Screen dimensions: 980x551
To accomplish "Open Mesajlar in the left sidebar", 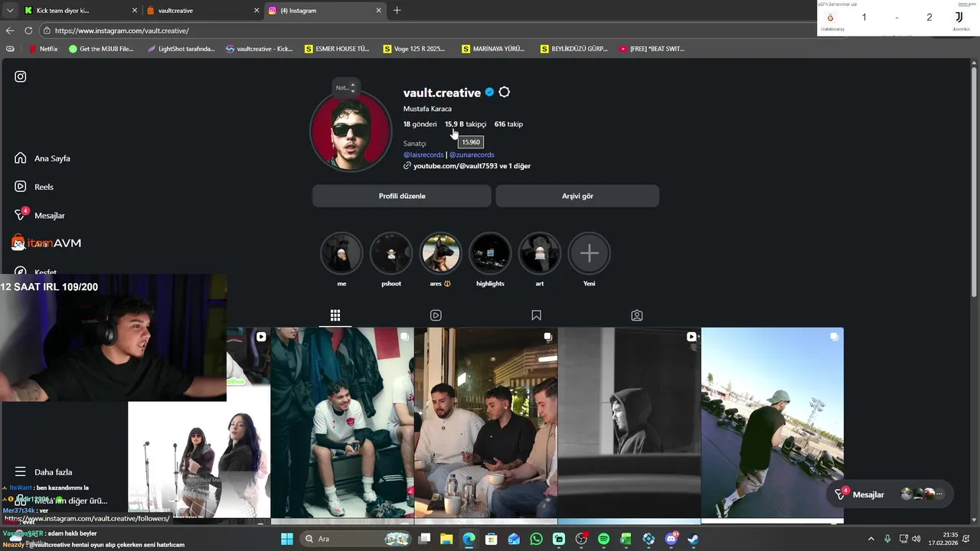I will [40, 215].
